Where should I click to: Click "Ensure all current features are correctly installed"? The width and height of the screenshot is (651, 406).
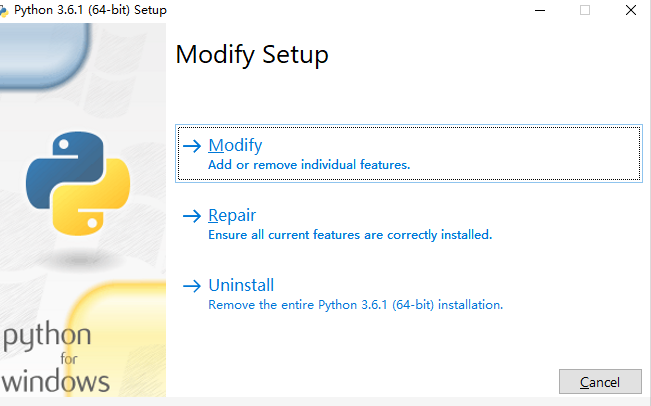[x=350, y=235]
